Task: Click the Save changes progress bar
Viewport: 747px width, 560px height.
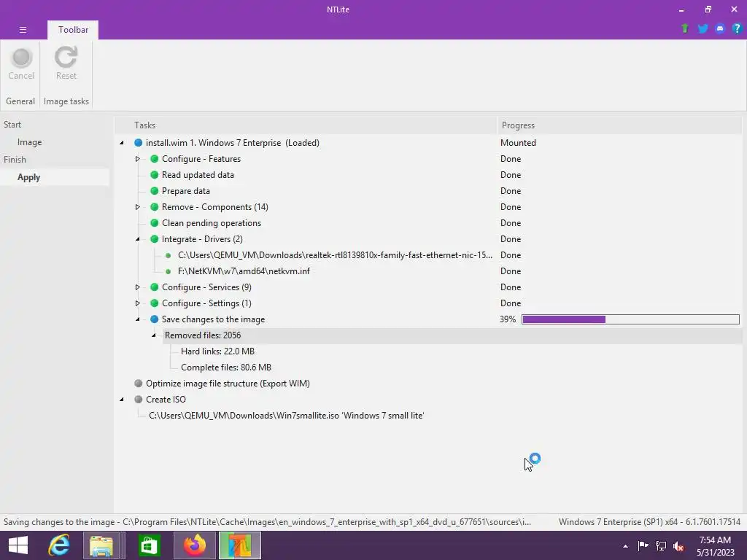Action: (x=631, y=319)
